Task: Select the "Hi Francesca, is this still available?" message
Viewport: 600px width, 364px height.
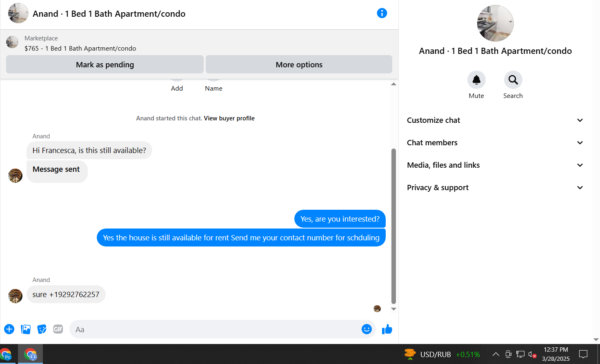Action: [x=89, y=150]
